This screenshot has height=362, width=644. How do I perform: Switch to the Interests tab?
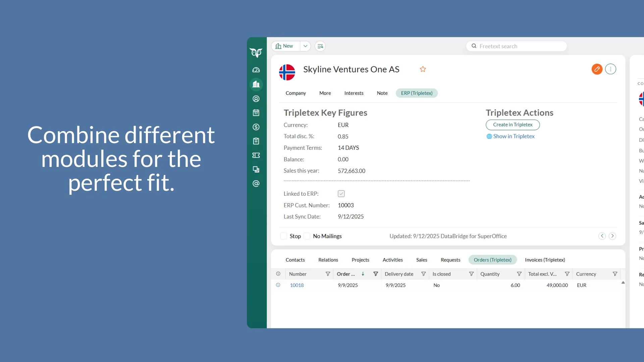354,93
